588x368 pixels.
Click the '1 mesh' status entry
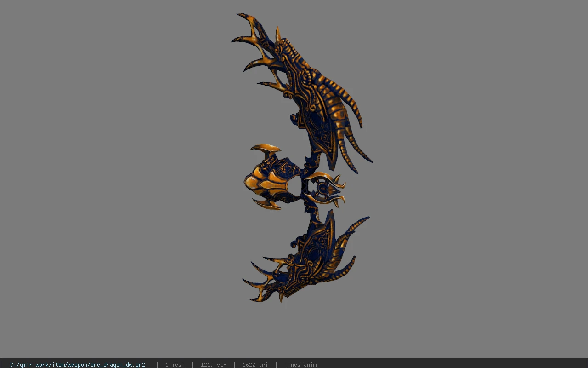pyautogui.click(x=175, y=365)
